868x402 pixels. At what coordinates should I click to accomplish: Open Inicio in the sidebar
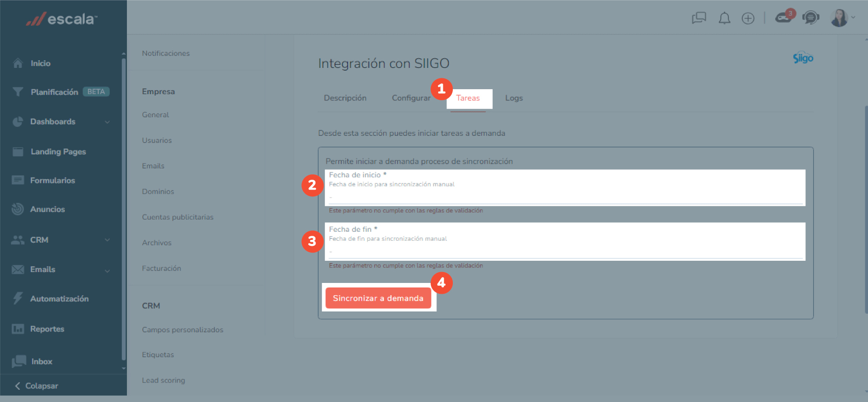(x=40, y=63)
